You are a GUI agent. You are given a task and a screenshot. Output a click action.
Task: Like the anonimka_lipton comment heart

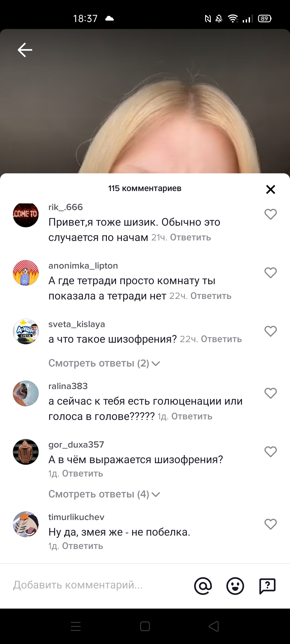point(270,273)
